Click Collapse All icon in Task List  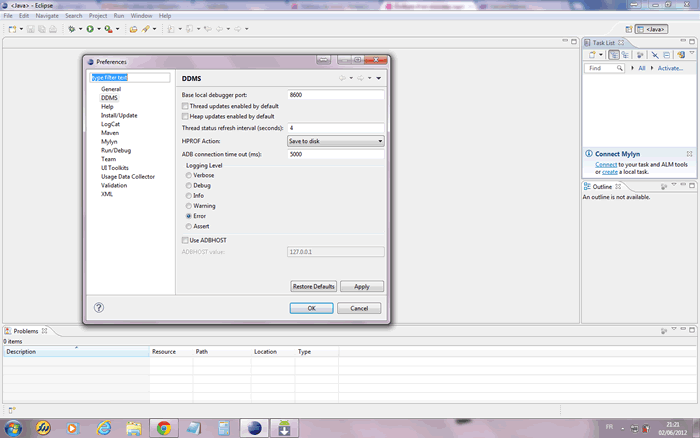click(667, 55)
